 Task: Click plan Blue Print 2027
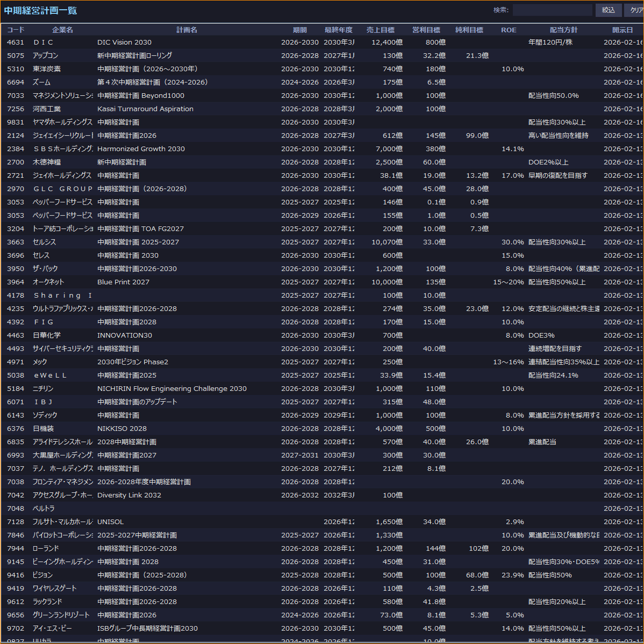point(123,282)
